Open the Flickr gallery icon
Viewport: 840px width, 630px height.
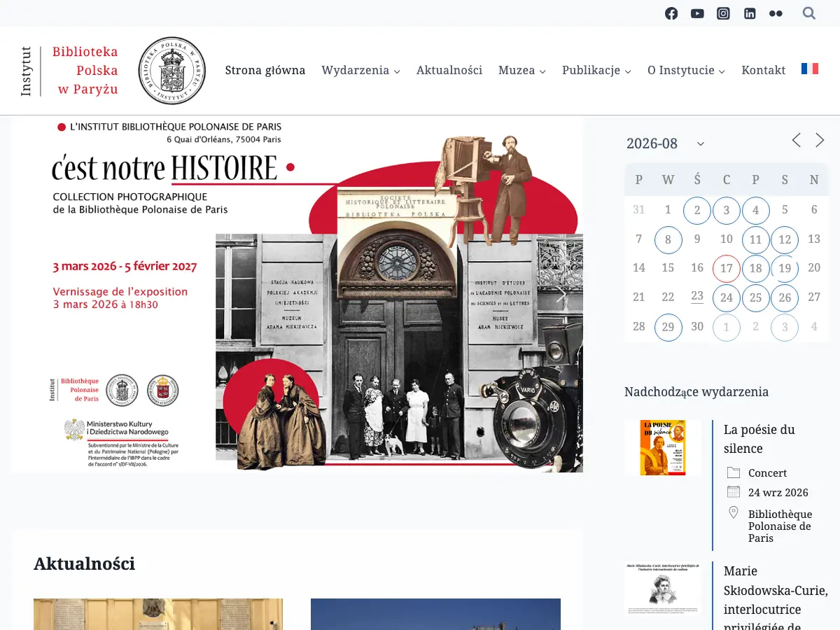pyautogui.click(x=776, y=13)
